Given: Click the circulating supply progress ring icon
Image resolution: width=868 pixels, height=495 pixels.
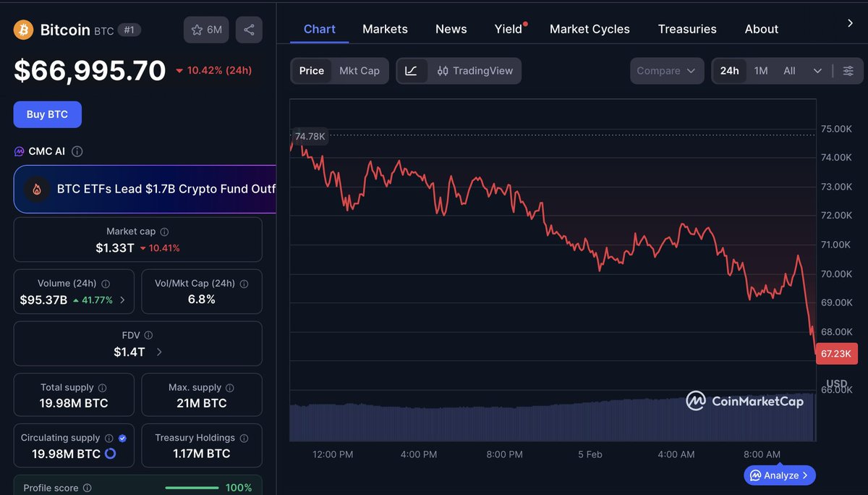Looking at the screenshot, I should pyautogui.click(x=110, y=454).
